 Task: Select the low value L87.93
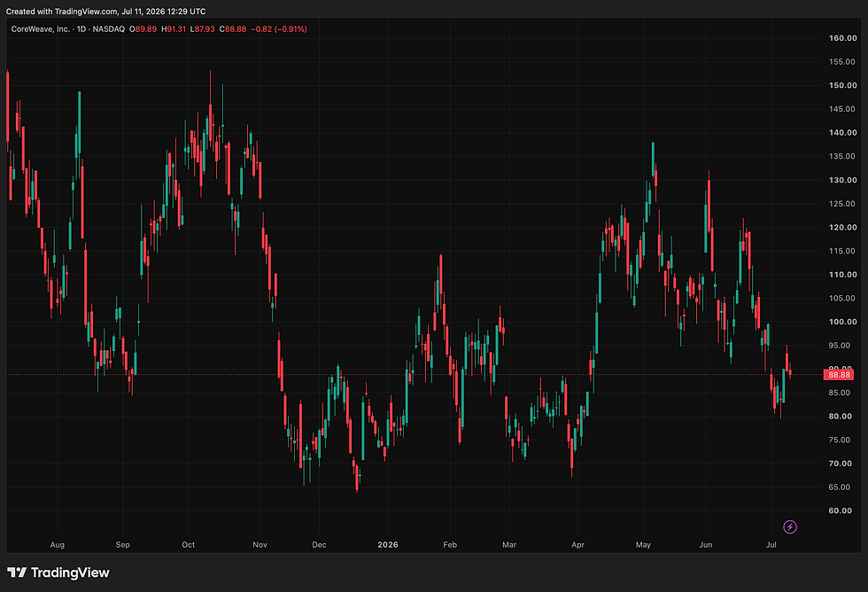tap(202, 28)
